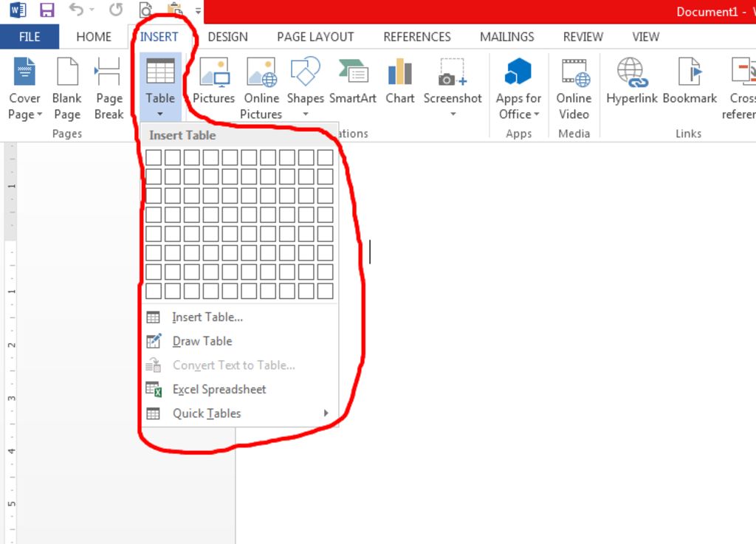Click the 'Pages' group label
756x544 pixels.
[67, 134]
